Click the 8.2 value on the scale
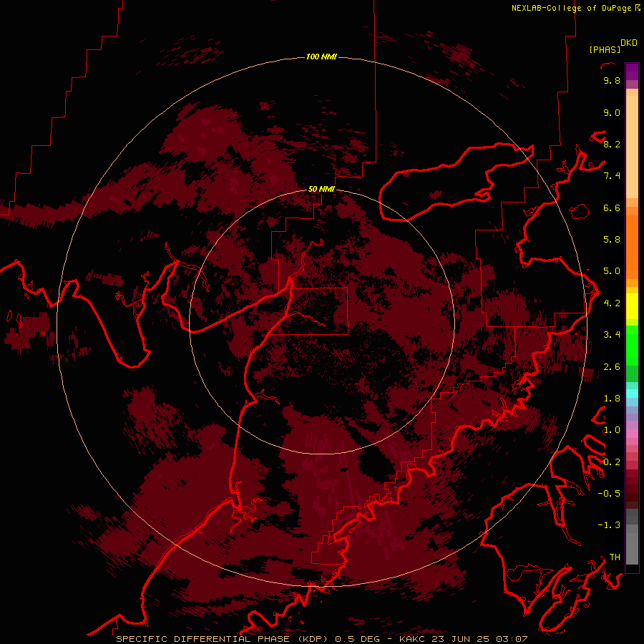644x644 pixels. point(612,145)
